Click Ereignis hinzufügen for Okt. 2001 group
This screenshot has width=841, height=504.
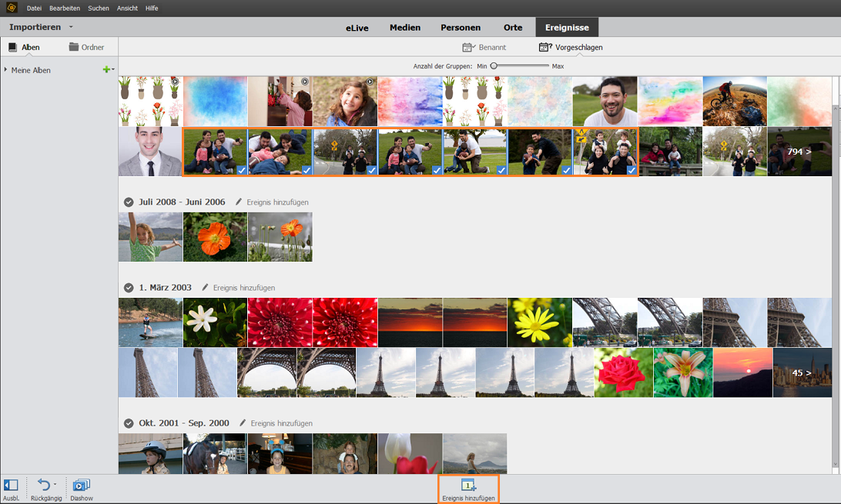point(282,423)
